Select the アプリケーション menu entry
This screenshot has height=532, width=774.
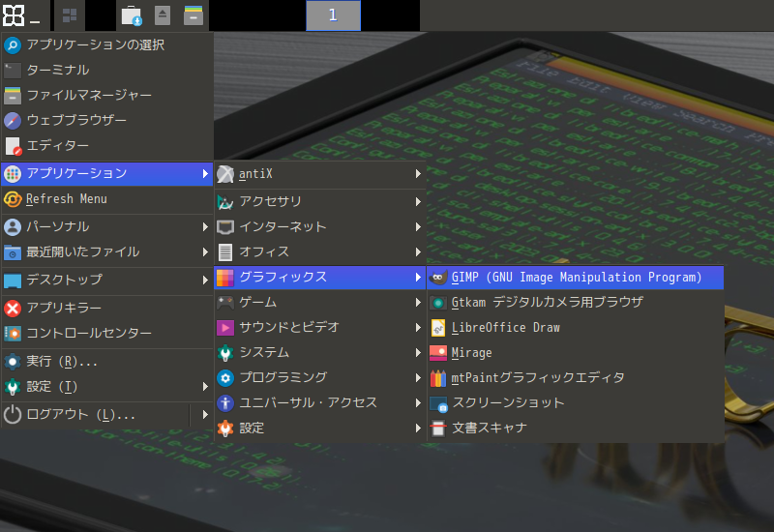coord(107,174)
